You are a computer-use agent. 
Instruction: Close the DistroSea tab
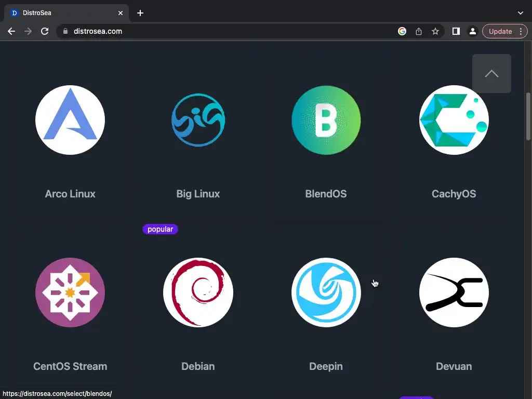click(x=121, y=13)
